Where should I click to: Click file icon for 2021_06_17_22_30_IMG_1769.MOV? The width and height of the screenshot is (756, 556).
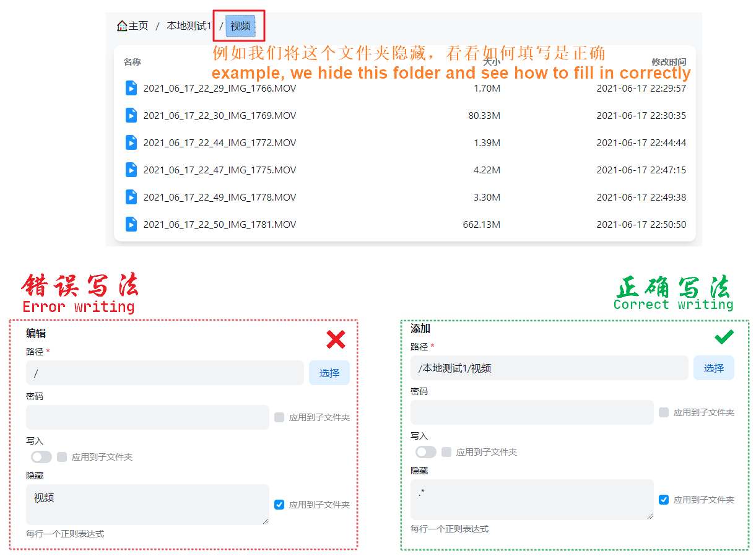(x=131, y=115)
